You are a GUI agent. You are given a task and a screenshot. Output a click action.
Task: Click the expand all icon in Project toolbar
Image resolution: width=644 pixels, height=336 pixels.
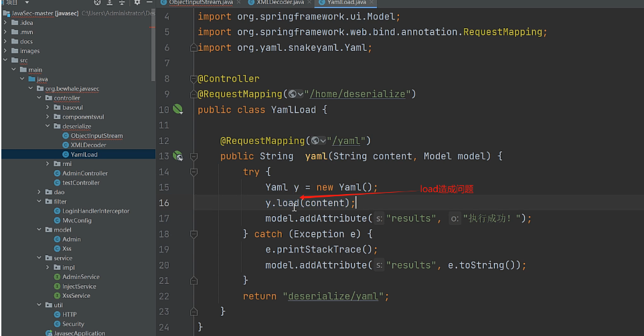click(108, 3)
